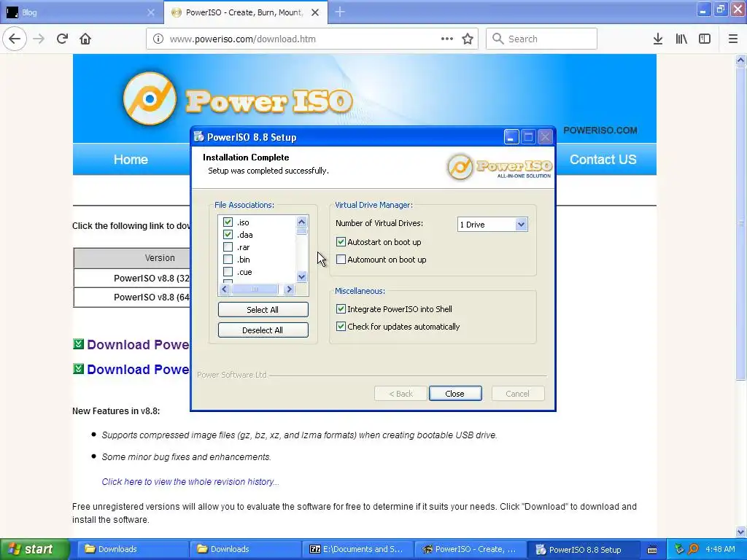
Task: Toggle Check for updates automatically
Action: [341, 326]
